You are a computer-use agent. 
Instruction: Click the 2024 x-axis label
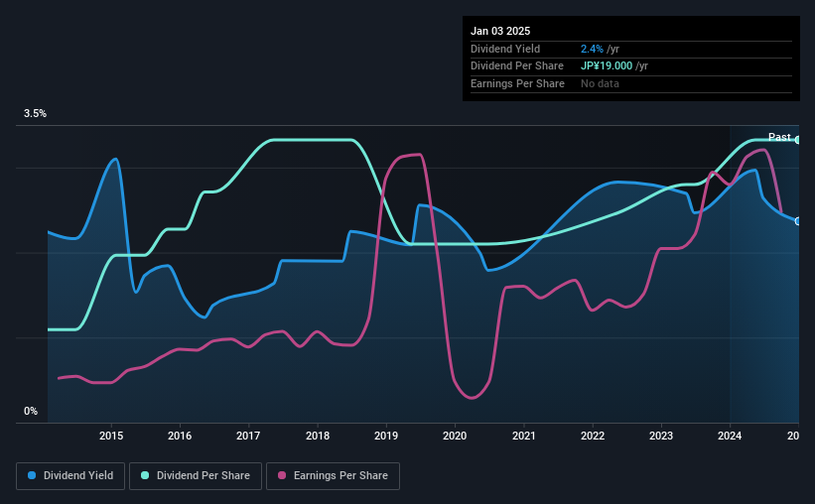click(730, 436)
